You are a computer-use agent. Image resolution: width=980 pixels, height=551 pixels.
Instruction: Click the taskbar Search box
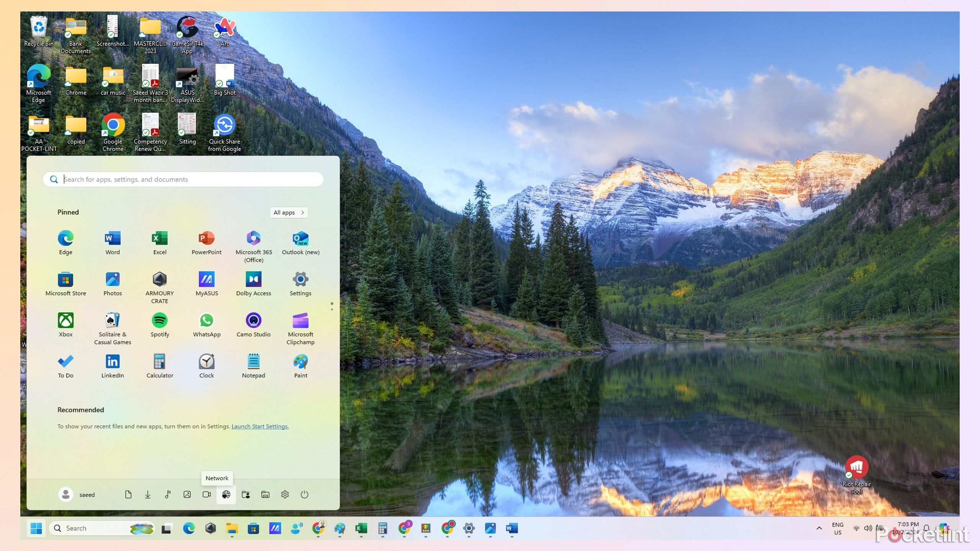[x=102, y=528]
